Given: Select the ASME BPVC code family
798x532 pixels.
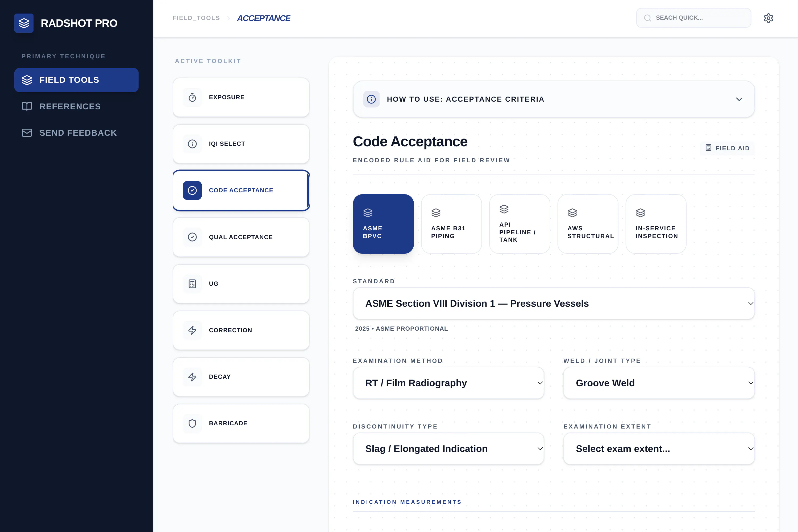Looking at the screenshot, I should coord(383,224).
